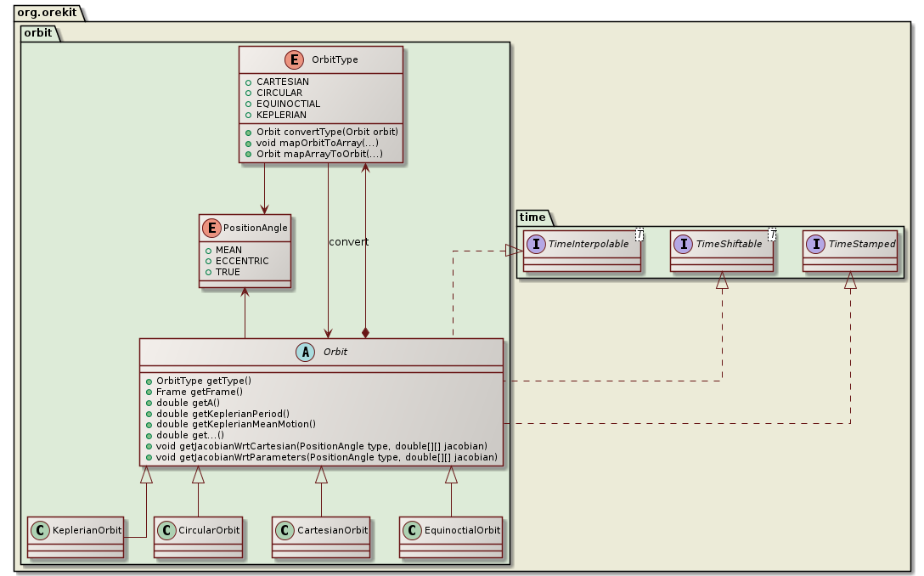Click the convert label on the arrow
924x576 pixels.
click(x=349, y=241)
